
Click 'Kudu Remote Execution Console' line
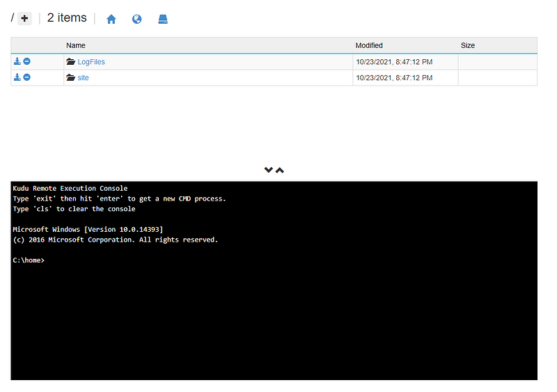(70, 189)
